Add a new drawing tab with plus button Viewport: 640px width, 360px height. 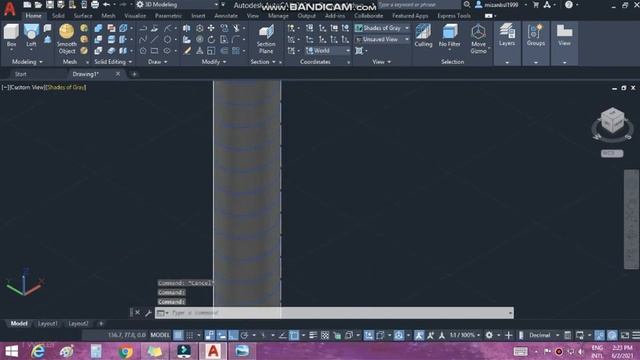click(134, 74)
